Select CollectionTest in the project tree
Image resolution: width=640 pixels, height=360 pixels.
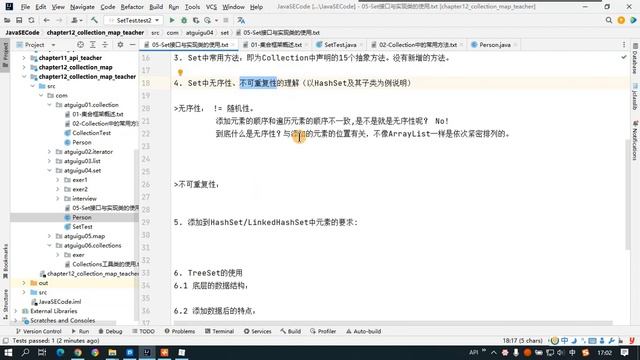coord(91,133)
